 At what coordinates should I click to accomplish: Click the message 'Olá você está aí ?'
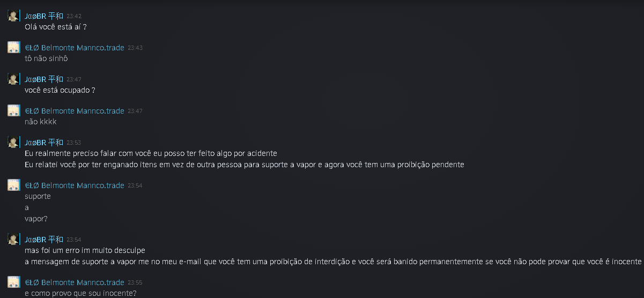click(x=56, y=27)
